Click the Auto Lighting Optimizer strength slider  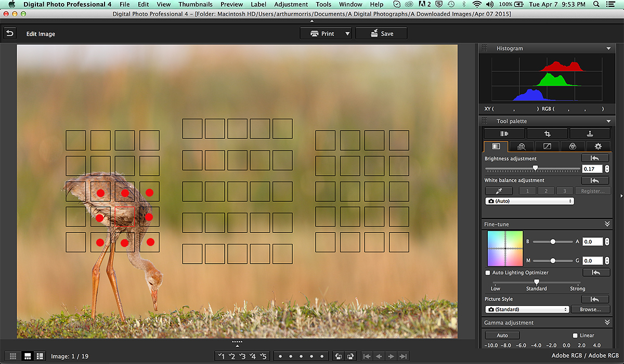coord(537,282)
